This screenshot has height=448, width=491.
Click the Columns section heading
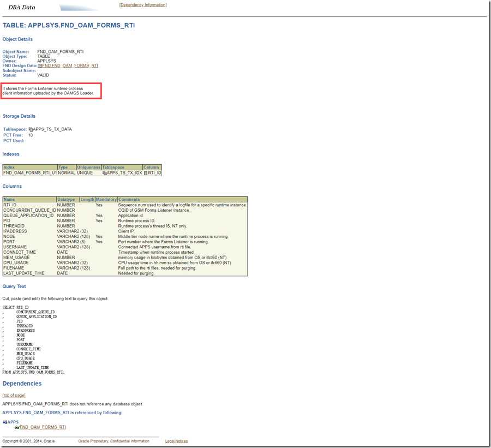coord(12,186)
